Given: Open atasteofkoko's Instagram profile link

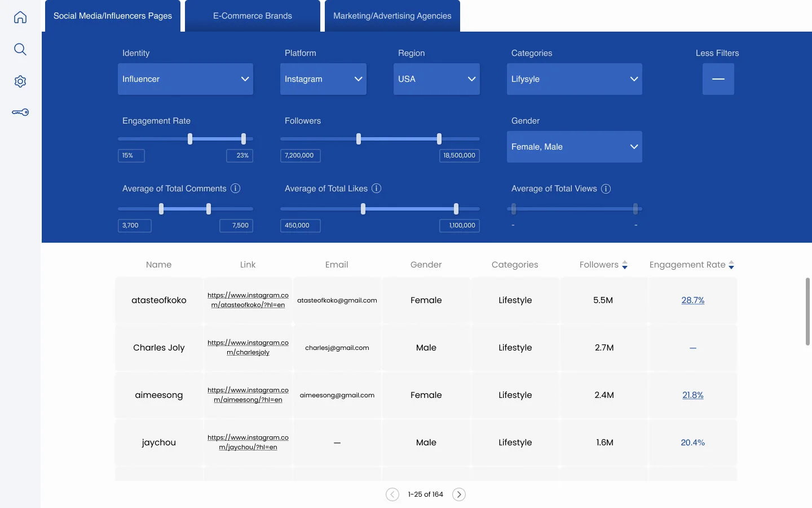Looking at the screenshot, I should tap(248, 300).
